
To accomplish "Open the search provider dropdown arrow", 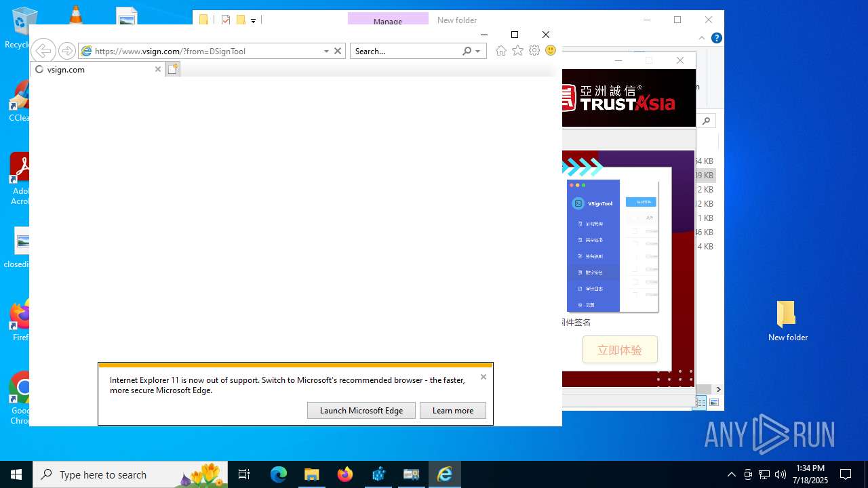I will [x=478, y=51].
